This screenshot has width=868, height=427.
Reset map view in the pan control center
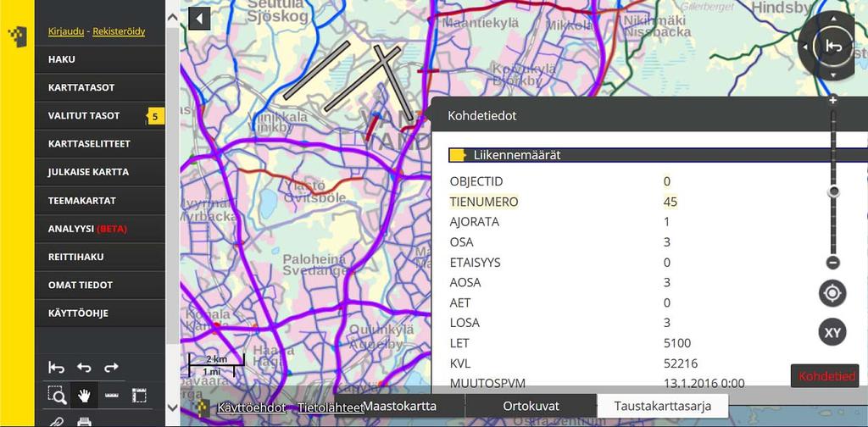click(x=833, y=47)
